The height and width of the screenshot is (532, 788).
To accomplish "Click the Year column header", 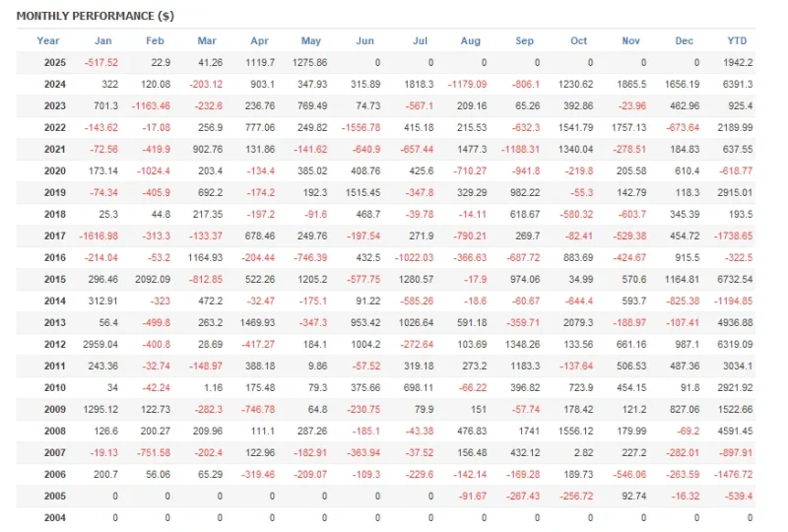I will pos(47,40).
